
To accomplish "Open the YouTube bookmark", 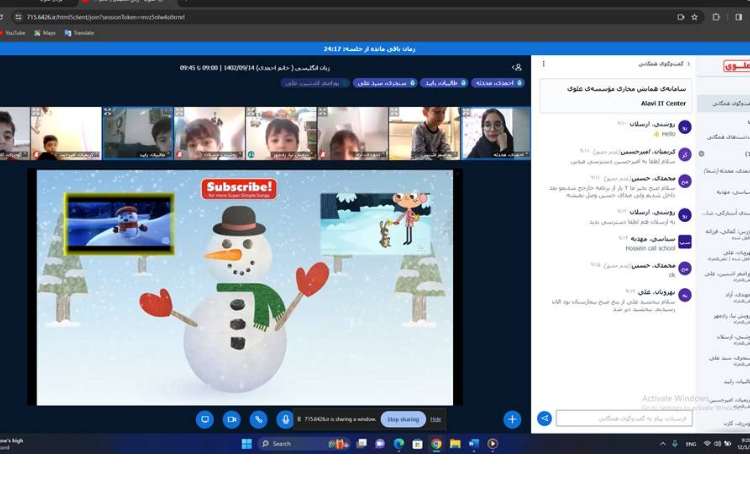I will click(14, 33).
